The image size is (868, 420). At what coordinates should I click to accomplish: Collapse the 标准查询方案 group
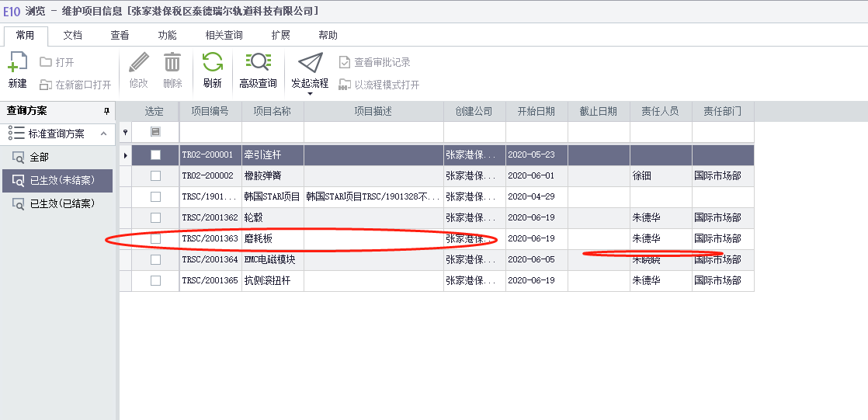pyautogui.click(x=103, y=134)
